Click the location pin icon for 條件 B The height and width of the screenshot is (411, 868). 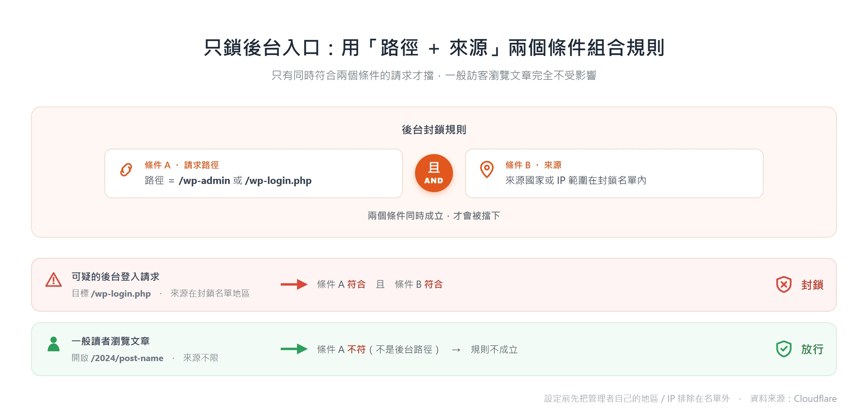coord(487,169)
